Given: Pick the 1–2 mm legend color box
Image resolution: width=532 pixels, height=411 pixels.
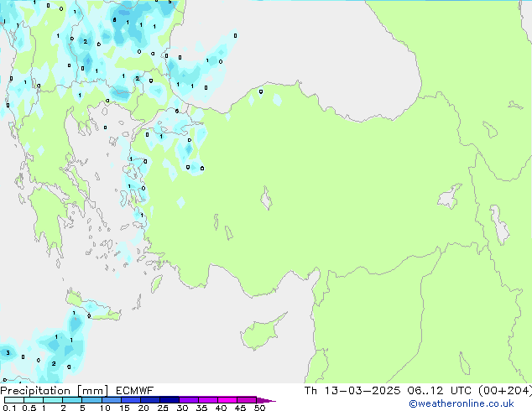Looking at the screenshot, I should [x=53, y=400].
